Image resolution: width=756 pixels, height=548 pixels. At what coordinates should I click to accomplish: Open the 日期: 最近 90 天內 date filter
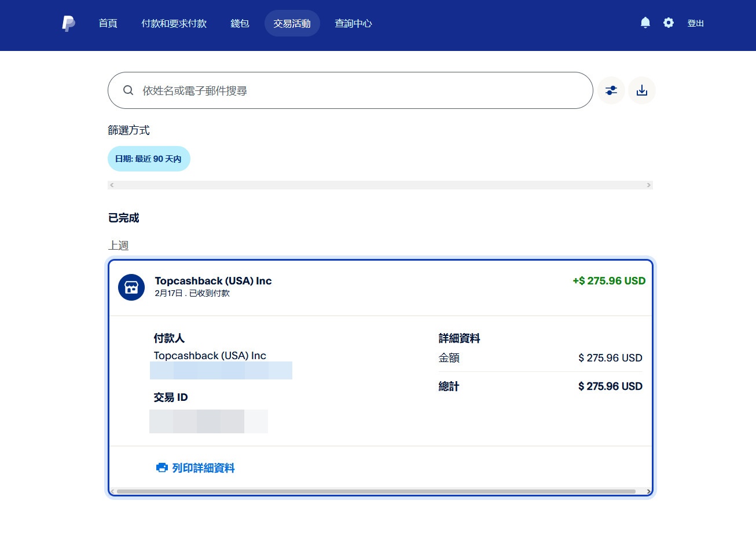click(x=149, y=159)
